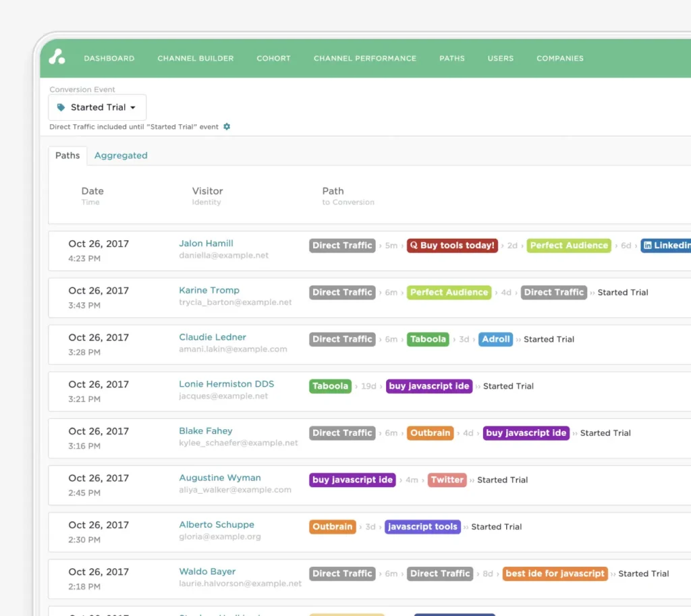
Task: Click the Channel Performance nav item
Action: (x=365, y=59)
